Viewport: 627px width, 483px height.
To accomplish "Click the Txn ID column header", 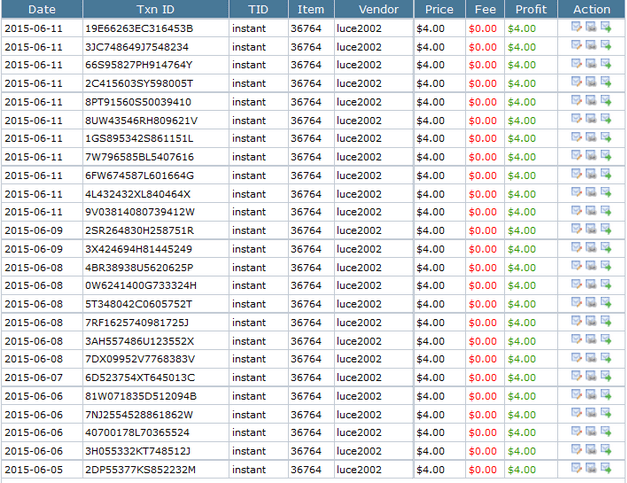I will point(156,9).
